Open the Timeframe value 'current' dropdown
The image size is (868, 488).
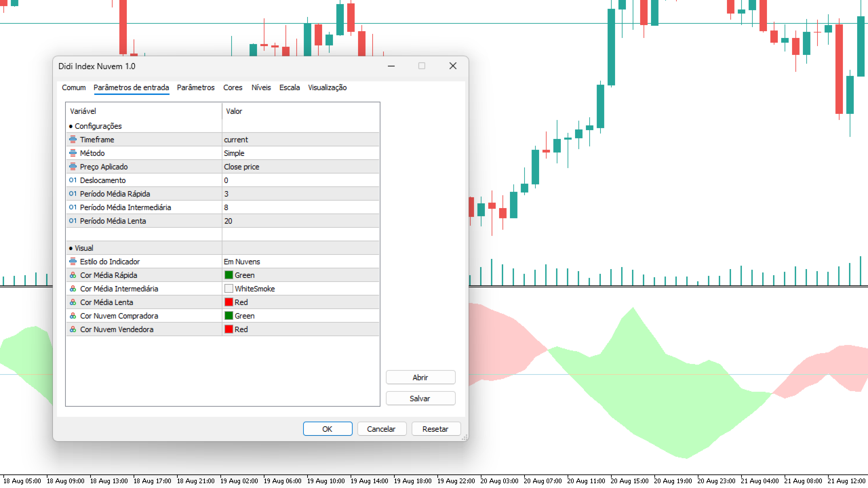click(300, 140)
